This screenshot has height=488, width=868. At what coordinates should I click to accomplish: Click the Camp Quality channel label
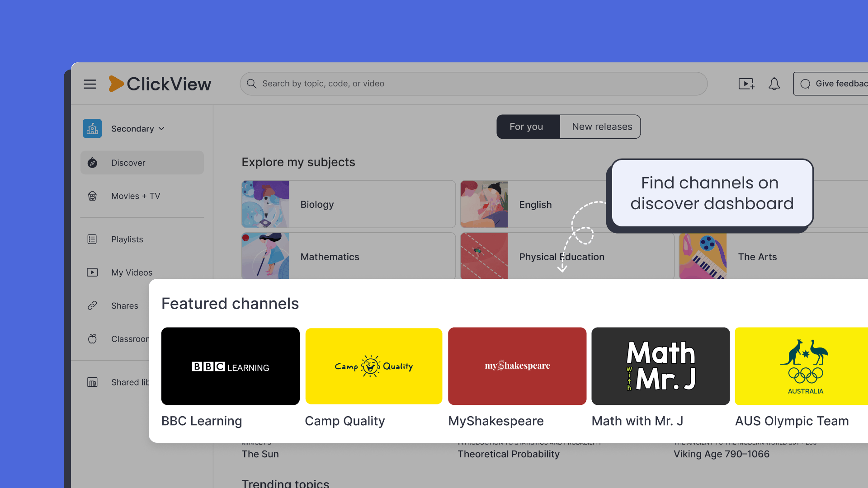pyautogui.click(x=345, y=421)
